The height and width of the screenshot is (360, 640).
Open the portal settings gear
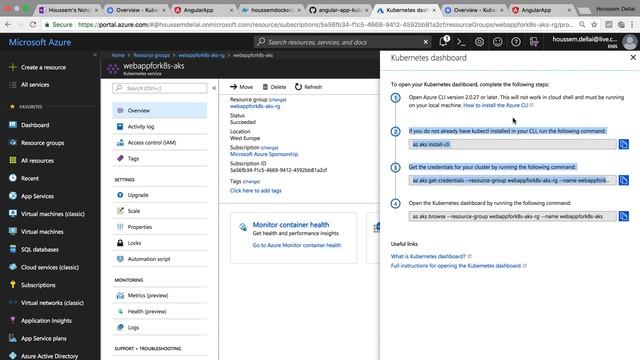(479, 42)
